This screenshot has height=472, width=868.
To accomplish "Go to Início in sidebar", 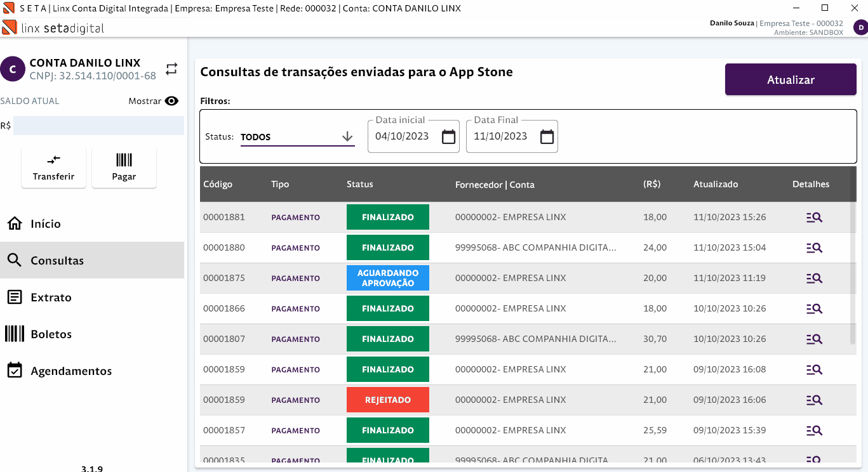I will pos(92,224).
